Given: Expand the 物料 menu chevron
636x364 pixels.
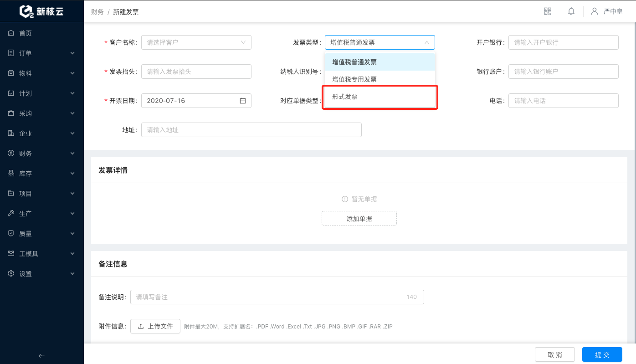Looking at the screenshot, I should (x=72, y=73).
